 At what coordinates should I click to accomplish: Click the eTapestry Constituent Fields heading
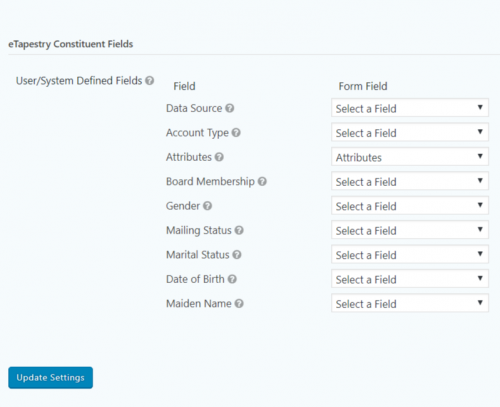[71, 44]
